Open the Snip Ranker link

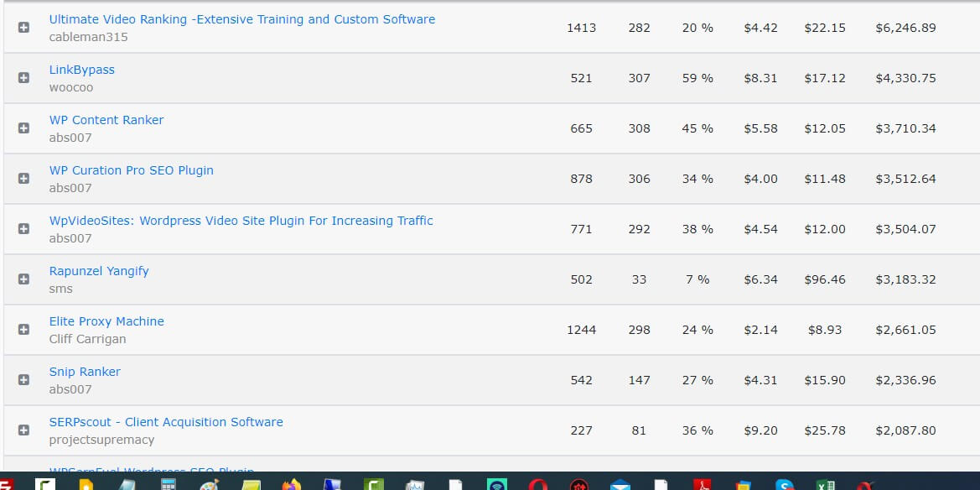pyautogui.click(x=85, y=372)
